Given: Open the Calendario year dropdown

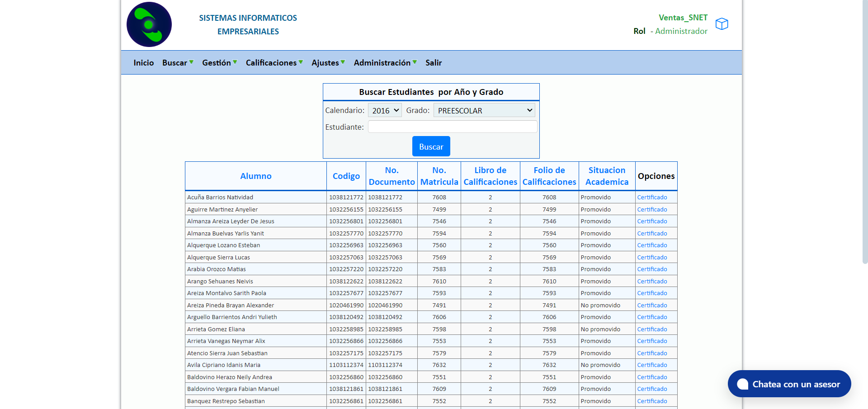Looking at the screenshot, I should tap(385, 110).
